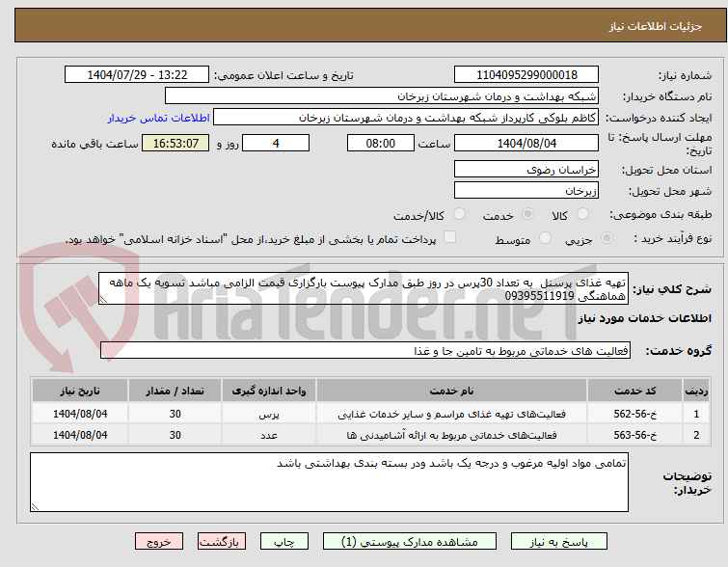Click the requester field کاظم بلوکی
Screen dimensions: 728x567
[406, 118]
